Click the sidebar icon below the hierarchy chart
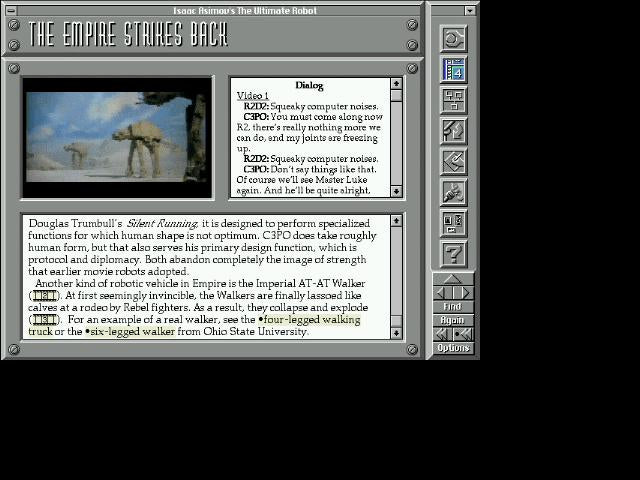This screenshot has width=640, height=480. [x=453, y=130]
